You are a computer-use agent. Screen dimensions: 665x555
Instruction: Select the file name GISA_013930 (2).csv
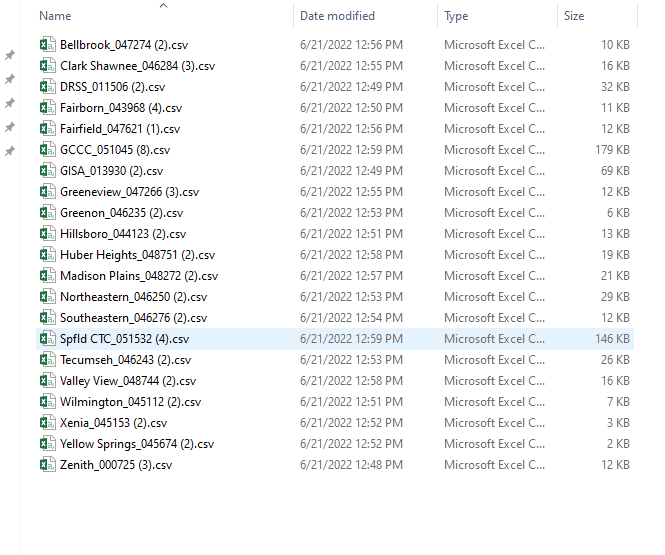click(112, 170)
